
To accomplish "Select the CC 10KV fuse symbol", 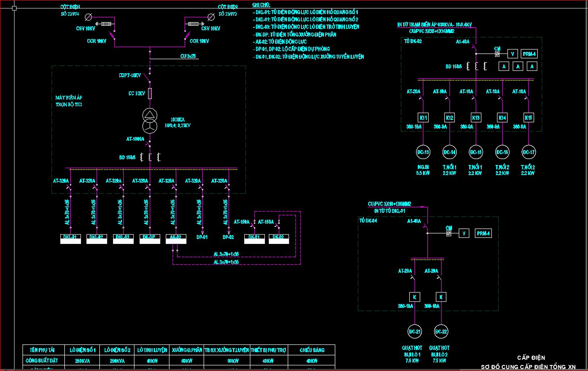I will (x=150, y=94).
